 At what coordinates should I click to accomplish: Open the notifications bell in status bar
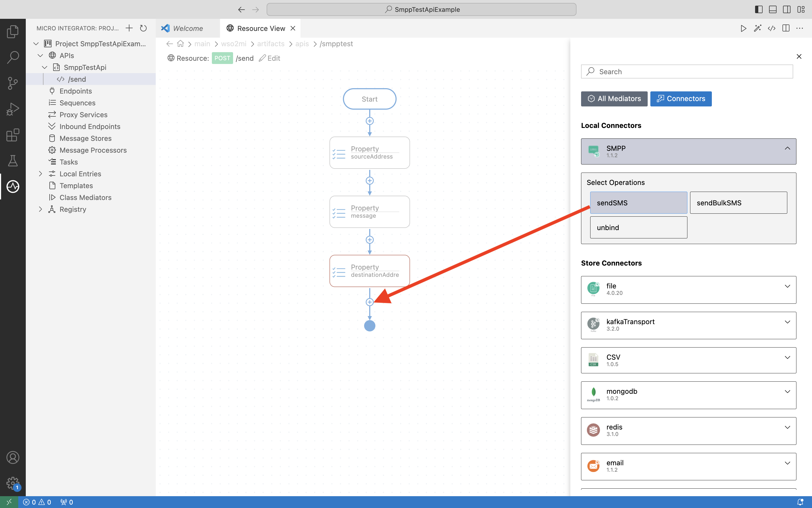tap(800, 502)
